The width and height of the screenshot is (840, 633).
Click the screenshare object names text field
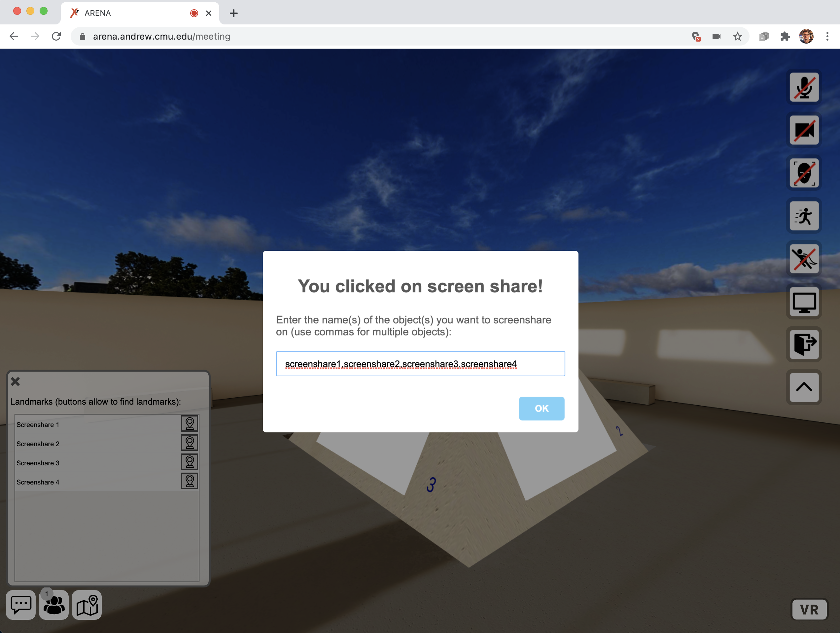[420, 364]
